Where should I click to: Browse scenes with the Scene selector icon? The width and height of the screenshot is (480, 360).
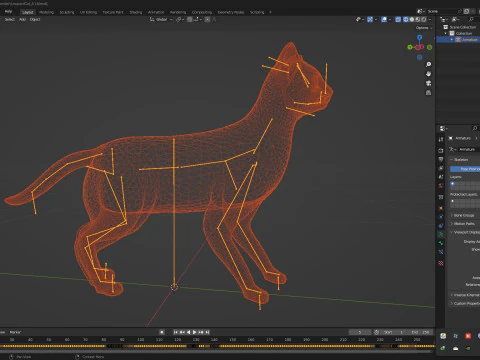pyautogui.click(x=420, y=11)
